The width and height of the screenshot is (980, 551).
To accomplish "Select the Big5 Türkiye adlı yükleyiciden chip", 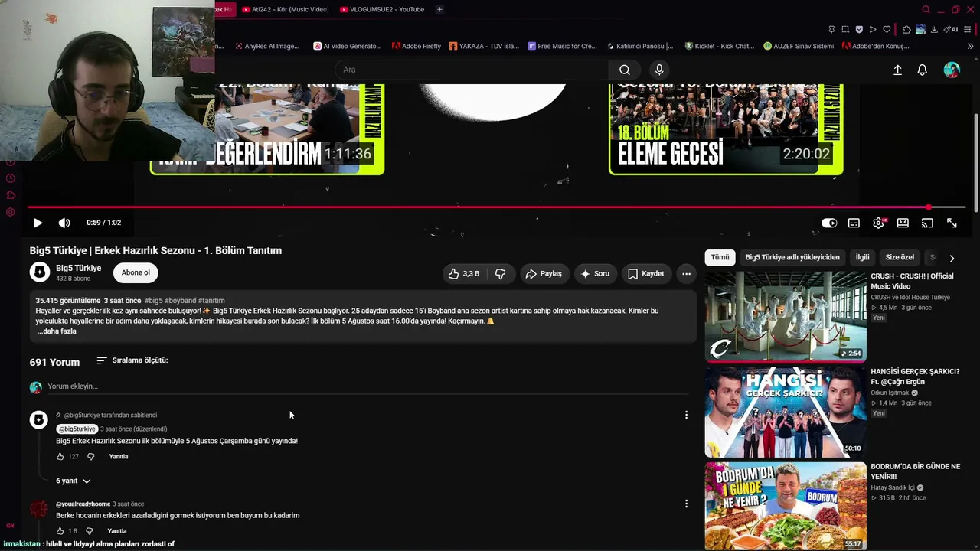I will coord(792,257).
